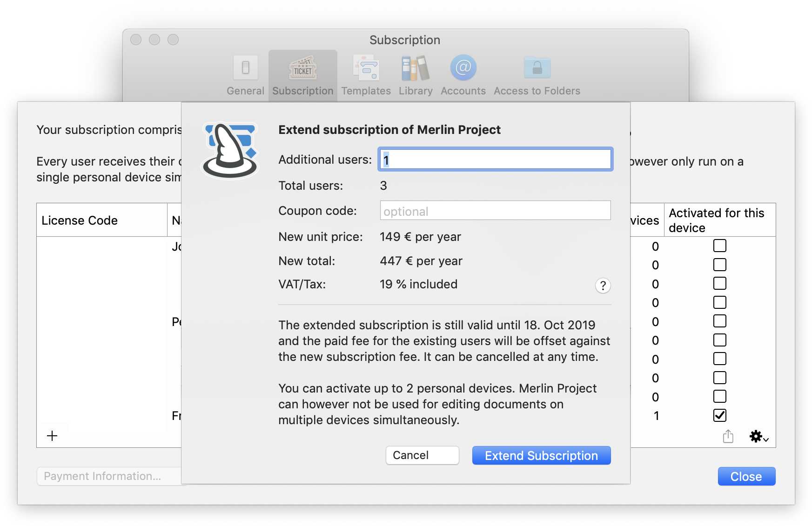Enable activation for the device with 1 device
Viewport: 812px width, 526px height.
pos(719,415)
